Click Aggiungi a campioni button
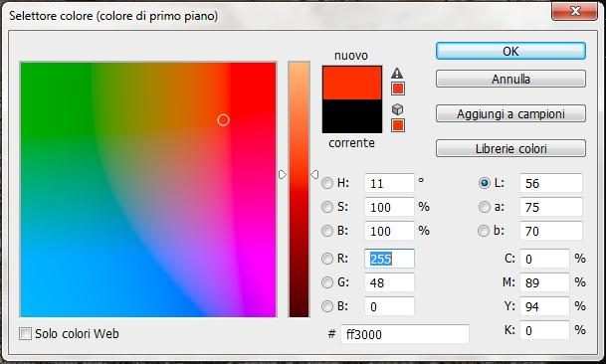Image resolution: width=606 pixels, height=364 pixels. point(510,113)
